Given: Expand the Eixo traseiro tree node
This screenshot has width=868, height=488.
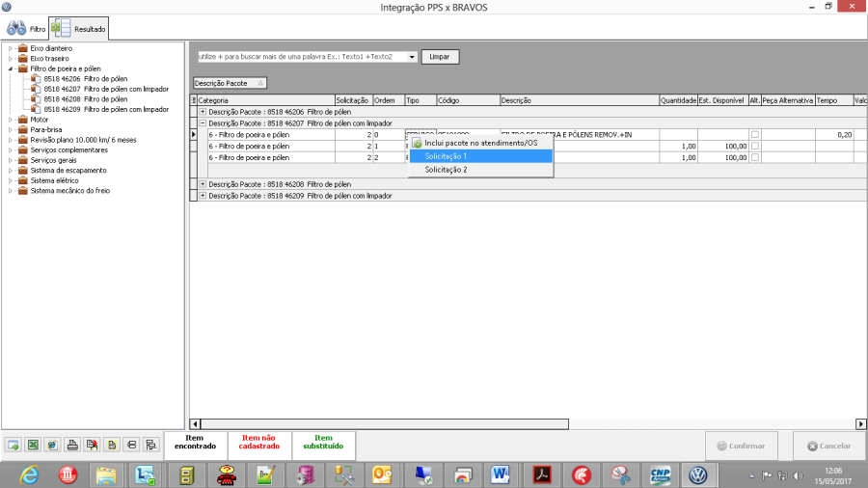Looking at the screenshot, I should (10, 59).
